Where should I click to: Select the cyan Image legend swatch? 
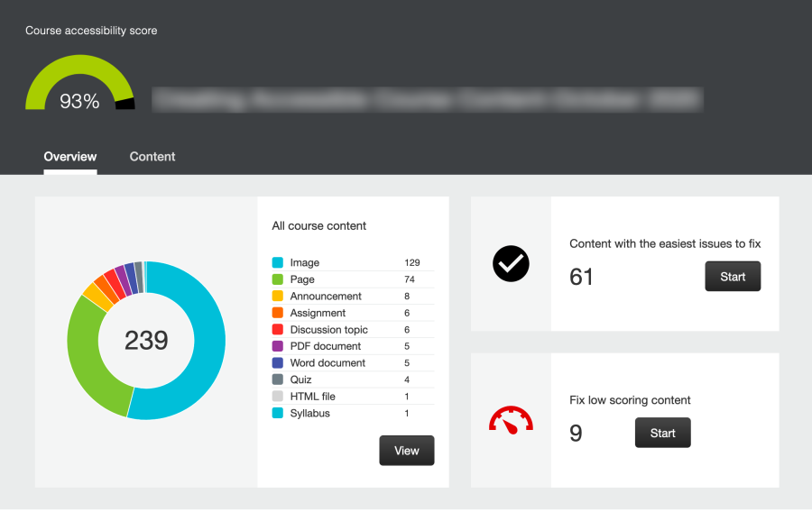[x=278, y=262]
